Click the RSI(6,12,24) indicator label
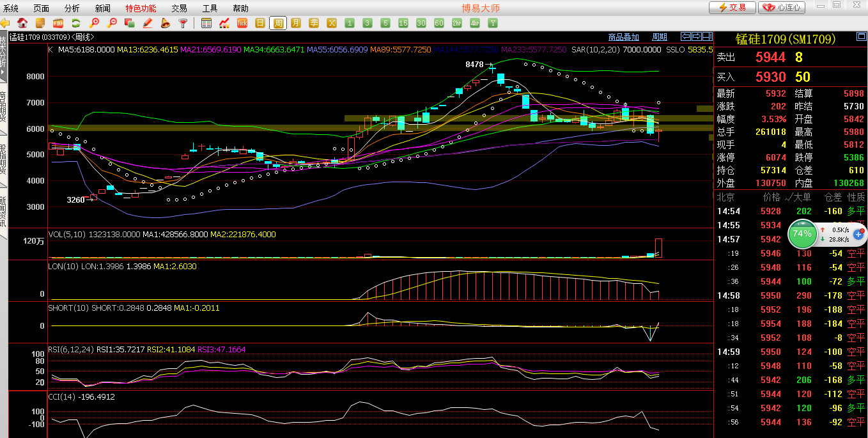 coord(71,350)
